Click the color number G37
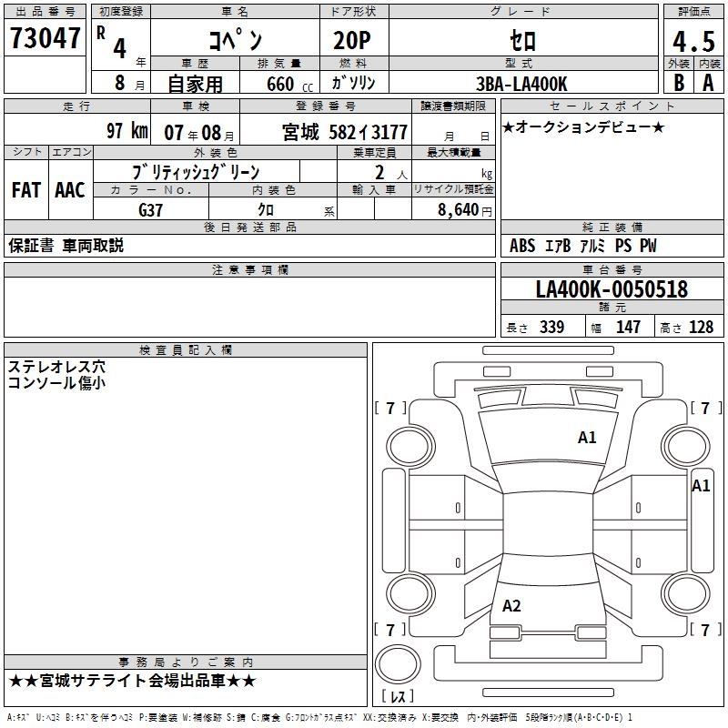 (150, 210)
